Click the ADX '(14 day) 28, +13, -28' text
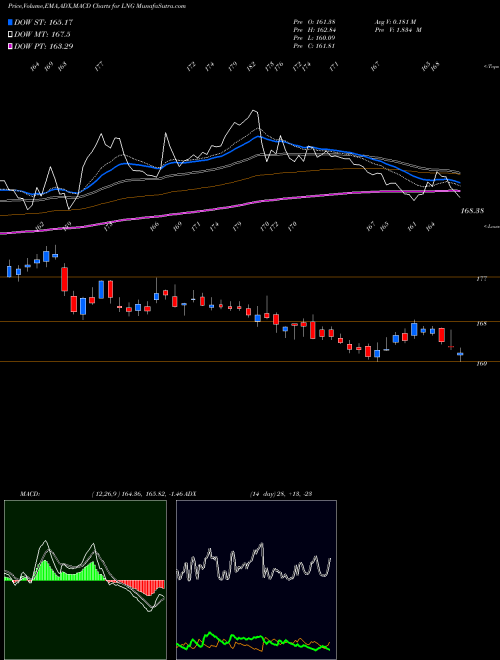Viewport: 500px width, 660px height. coord(280,494)
